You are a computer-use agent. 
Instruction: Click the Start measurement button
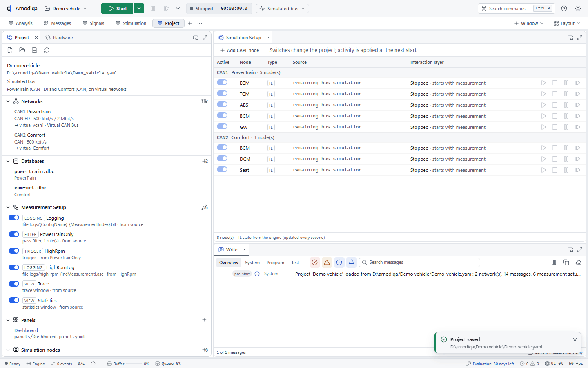point(118,8)
